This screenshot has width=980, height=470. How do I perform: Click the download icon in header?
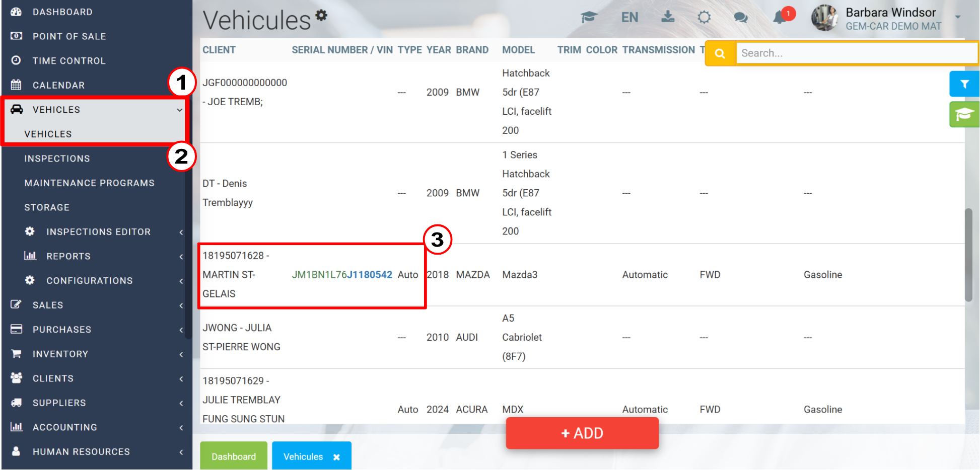pyautogui.click(x=668, y=17)
